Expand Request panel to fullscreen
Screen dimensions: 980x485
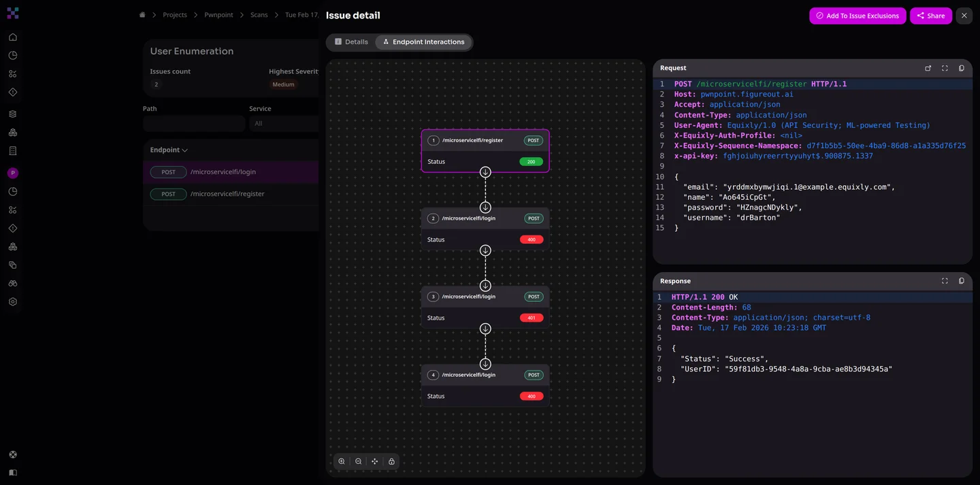(x=945, y=68)
